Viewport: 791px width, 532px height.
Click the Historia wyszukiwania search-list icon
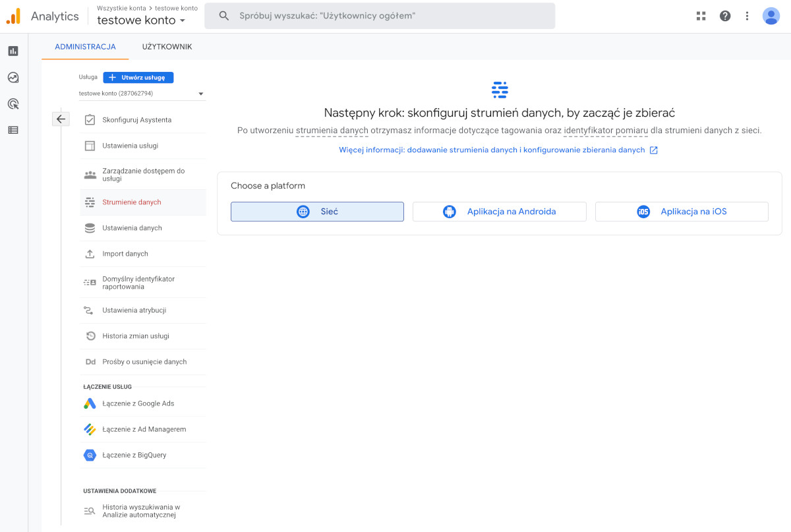click(90, 511)
